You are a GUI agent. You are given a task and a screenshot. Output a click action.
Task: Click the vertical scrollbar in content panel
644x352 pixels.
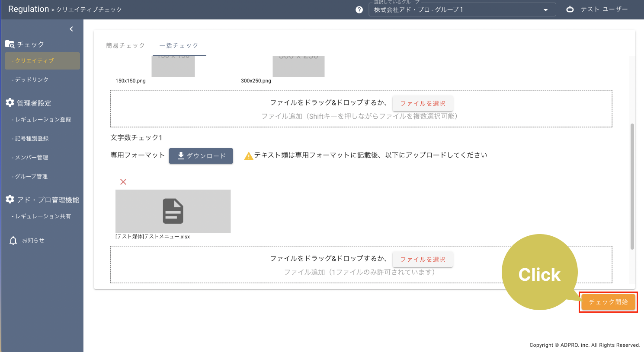(x=632, y=186)
